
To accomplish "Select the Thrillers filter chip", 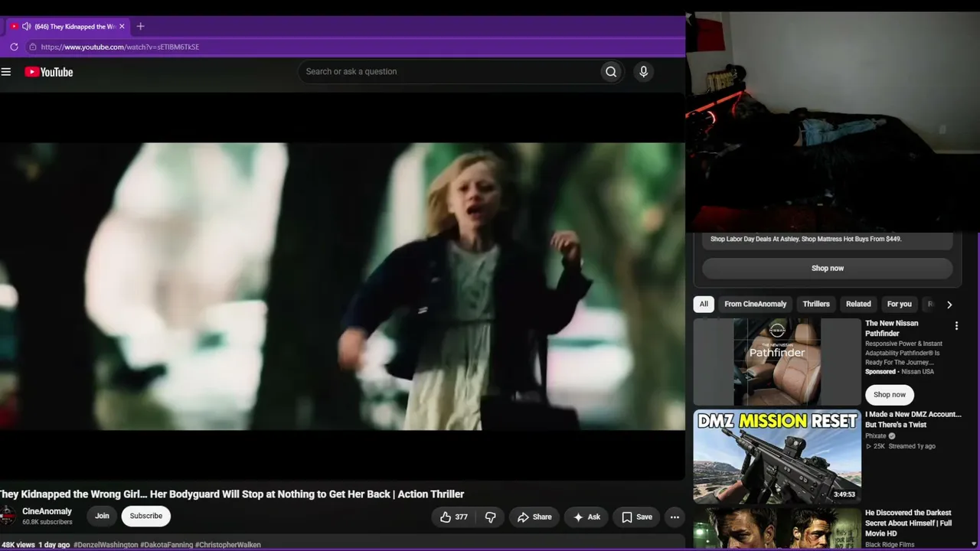I will coord(816,304).
